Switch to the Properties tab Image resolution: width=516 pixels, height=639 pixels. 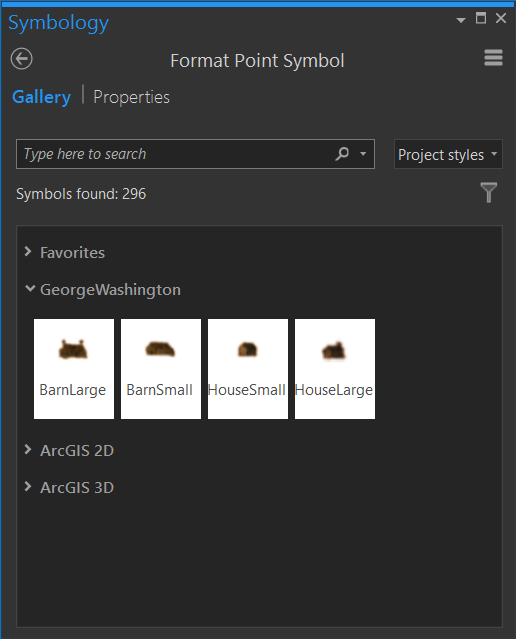pyautogui.click(x=131, y=97)
